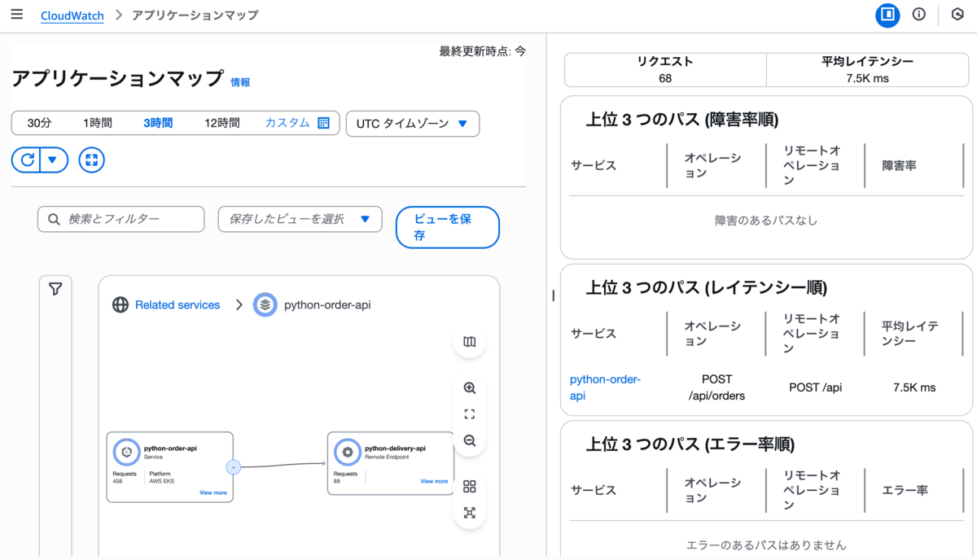
Task: Select the 1時間 time range
Action: tap(98, 123)
